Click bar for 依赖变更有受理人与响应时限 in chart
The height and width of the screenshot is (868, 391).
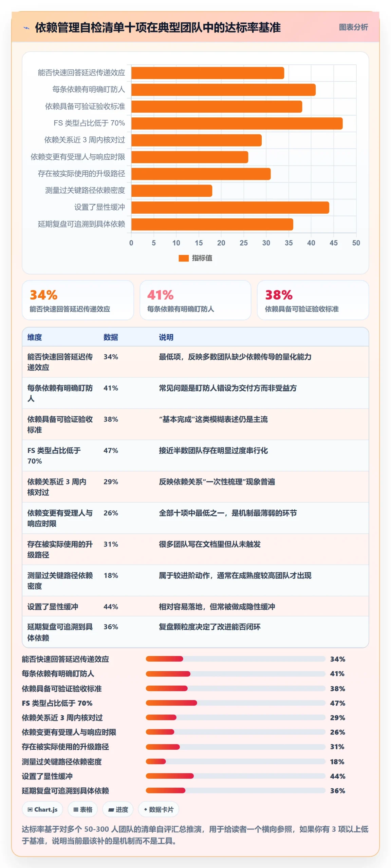(190, 157)
